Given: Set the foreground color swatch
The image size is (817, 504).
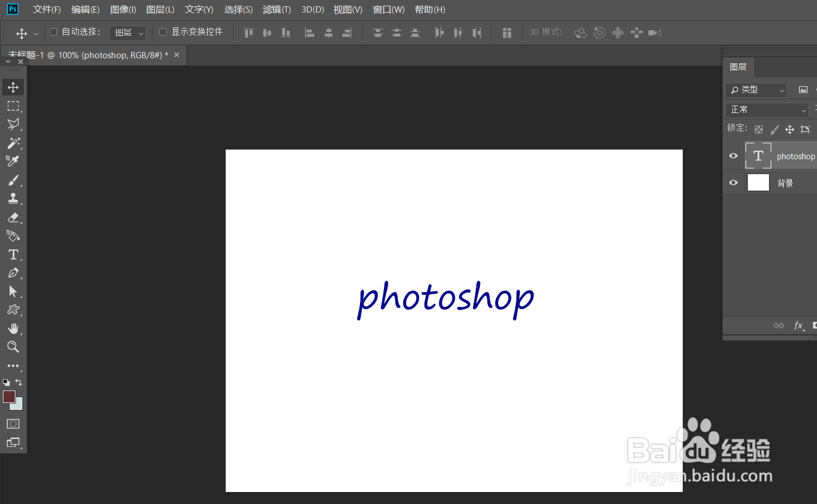Looking at the screenshot, I should tap(9, 397).
